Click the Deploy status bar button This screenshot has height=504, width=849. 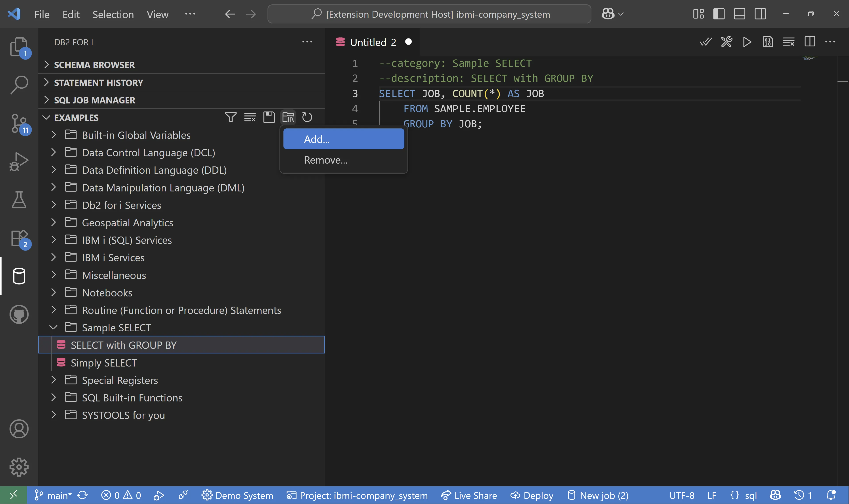(x=532, y=496)
